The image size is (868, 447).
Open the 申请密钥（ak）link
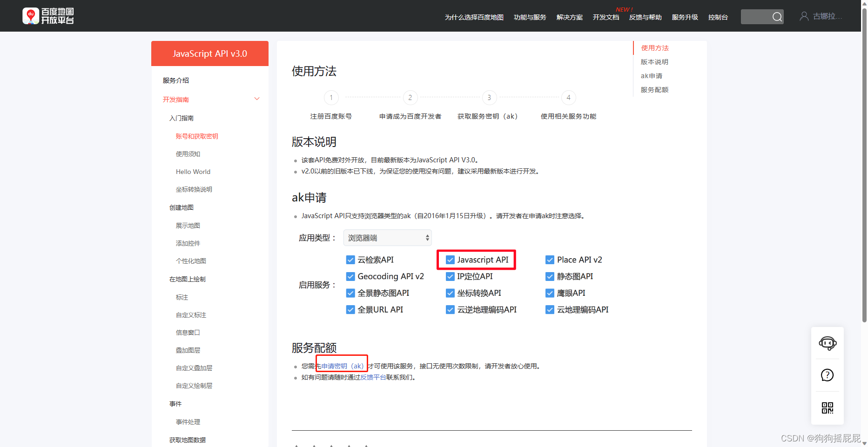click(x=341, y=366)
